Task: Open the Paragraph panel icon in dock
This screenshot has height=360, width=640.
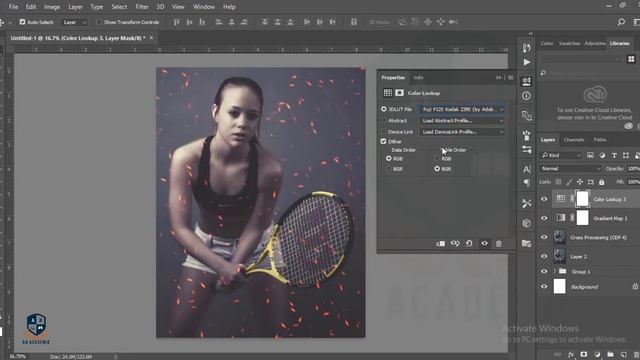Action: [x=527, y=183]
